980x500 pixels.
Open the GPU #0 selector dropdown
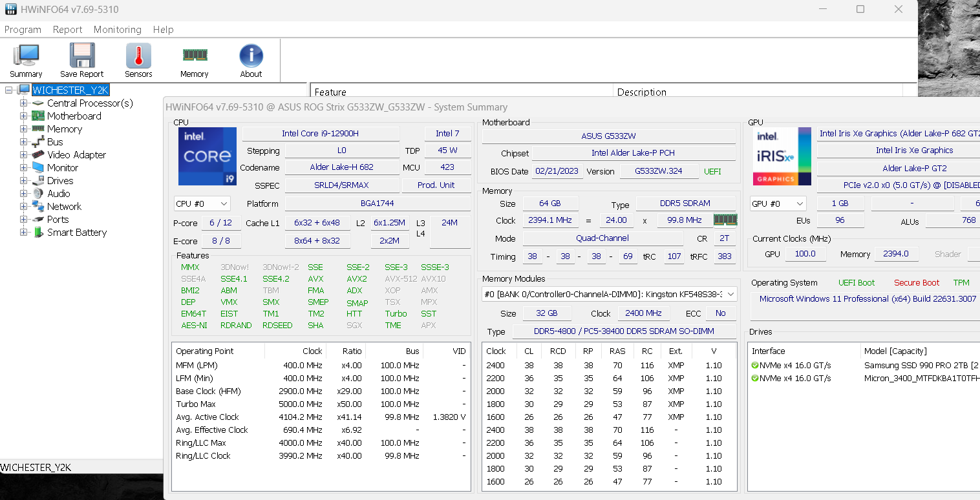point(778,203)
